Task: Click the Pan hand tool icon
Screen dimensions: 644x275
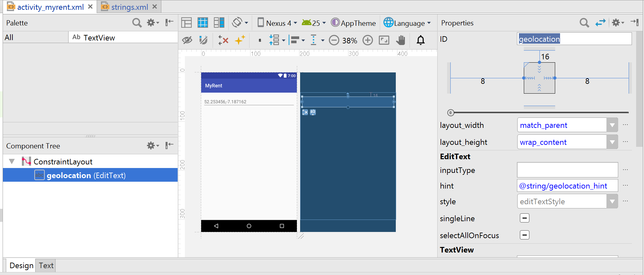Action: click(x=400, y=40)
